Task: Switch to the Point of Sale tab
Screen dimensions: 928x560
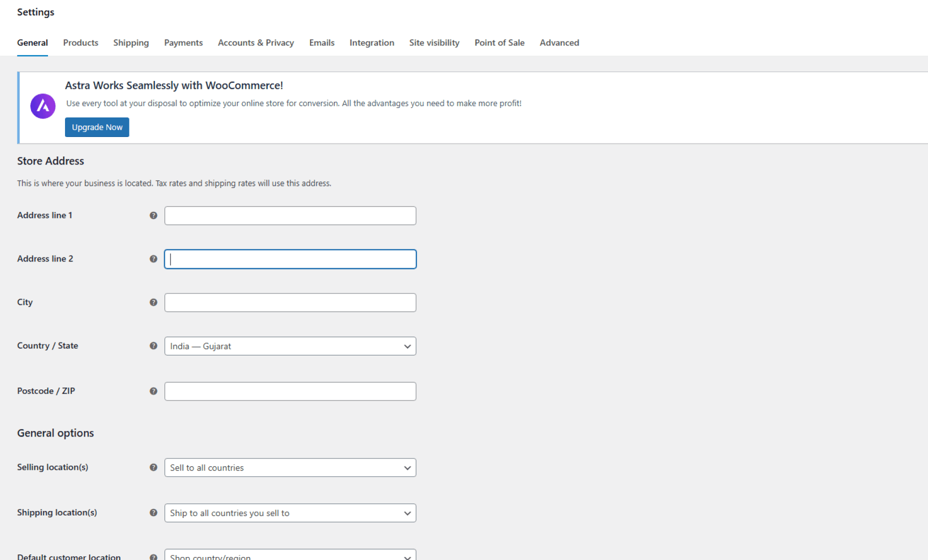Action: tap(499, 42)
